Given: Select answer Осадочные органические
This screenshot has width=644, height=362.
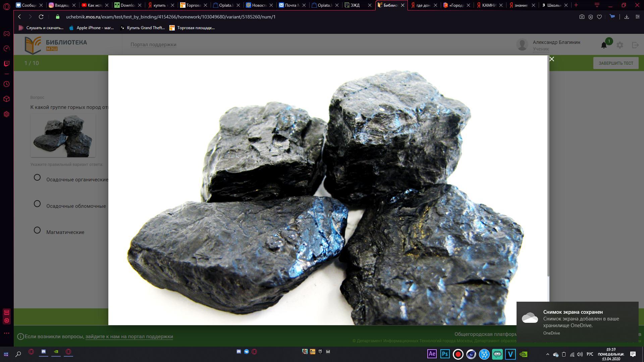Looking at the screenshot, I should (37, 178).
